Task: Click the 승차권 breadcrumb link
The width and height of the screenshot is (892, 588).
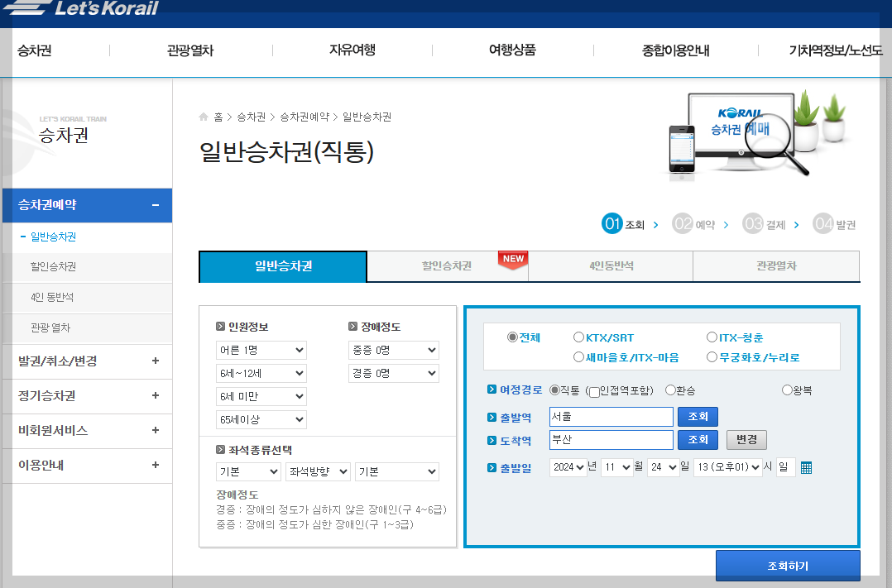Action: point(251,117)
